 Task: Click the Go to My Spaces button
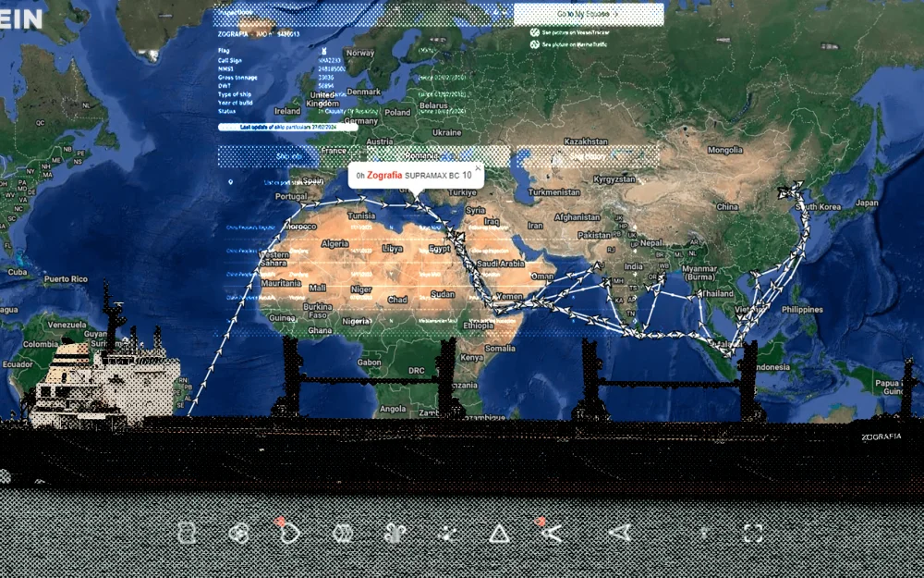tap(588, 14)
